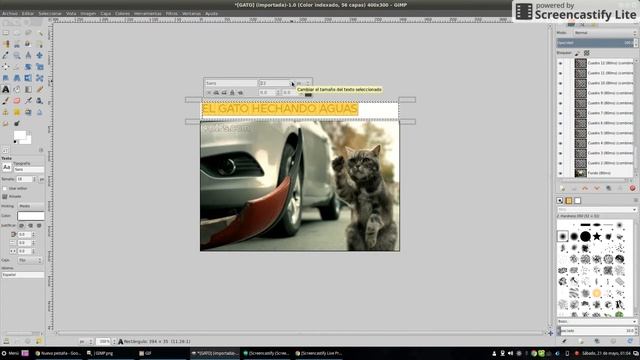
Task: Open on-canvas text size unit dropdown
Action: coord(304,83)
